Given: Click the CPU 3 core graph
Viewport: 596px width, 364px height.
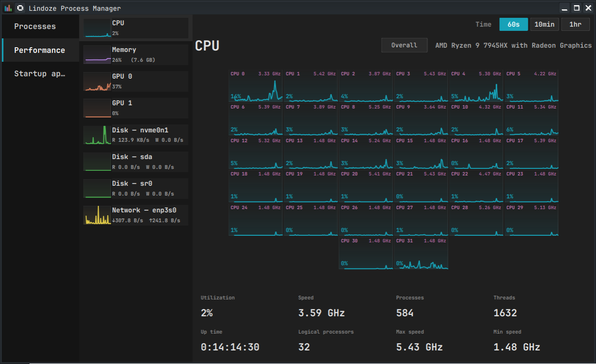Looking at the screenshot, I should tap(421, 86).
